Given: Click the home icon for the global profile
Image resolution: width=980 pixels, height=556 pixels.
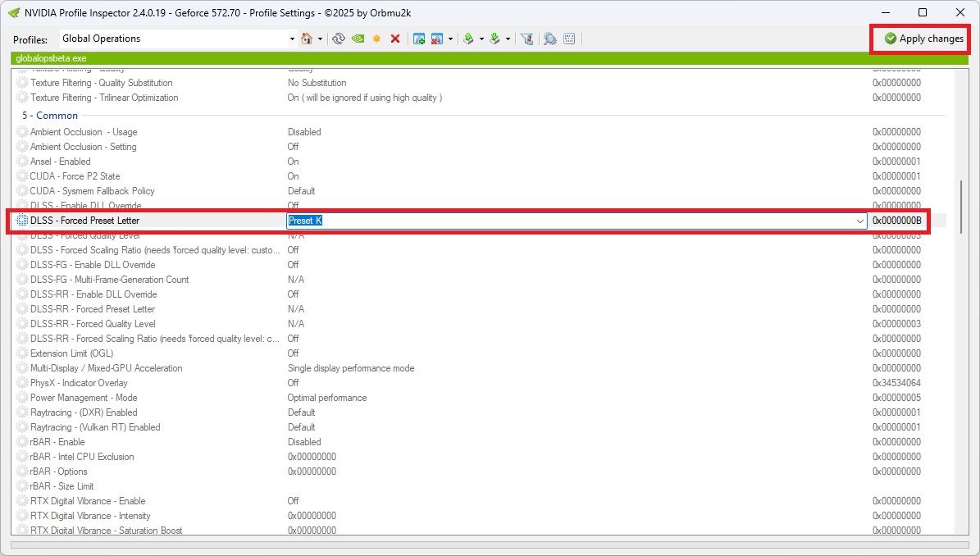Looking at the screenshot, I should click(x=306, y=39).
